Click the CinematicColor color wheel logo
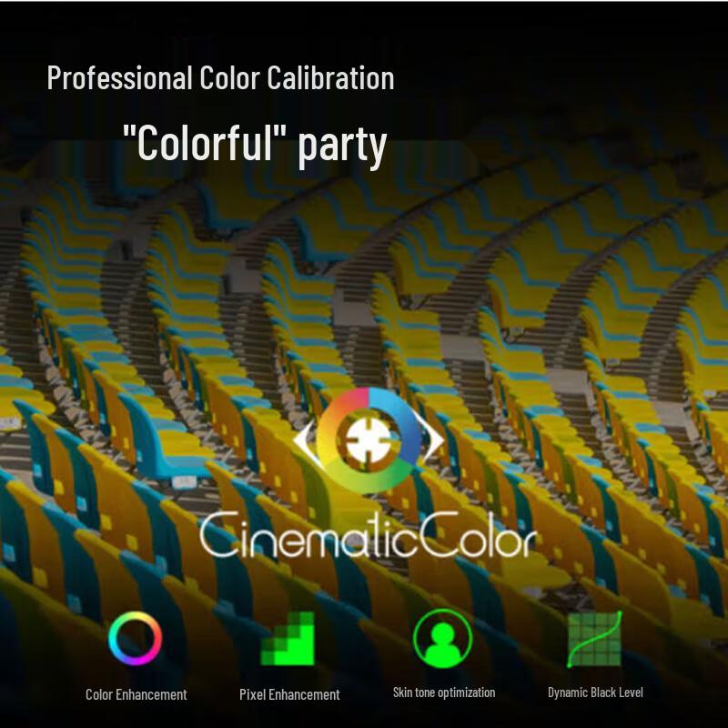This screenshot has height=728, width=728. click(368, 440)
